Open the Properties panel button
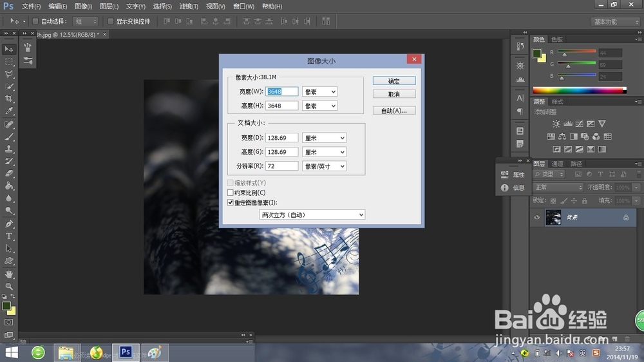 point(513,174)
